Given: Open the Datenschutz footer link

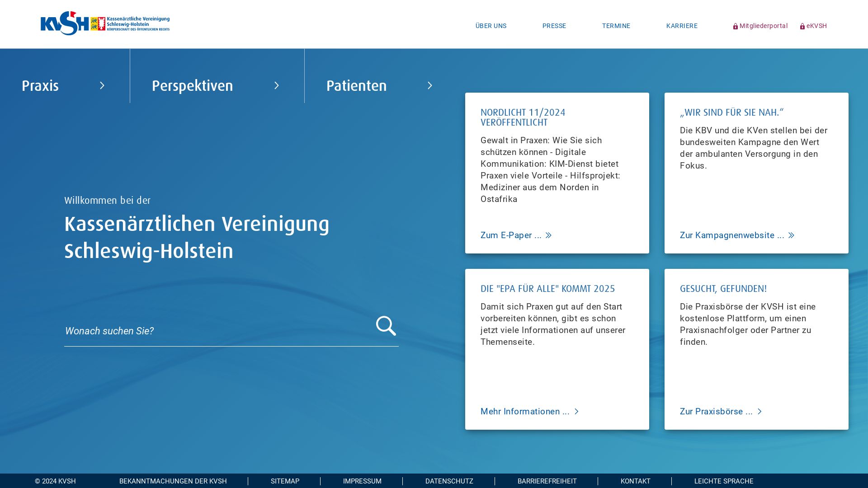Looking at the screenshot, I should (449, 481).
